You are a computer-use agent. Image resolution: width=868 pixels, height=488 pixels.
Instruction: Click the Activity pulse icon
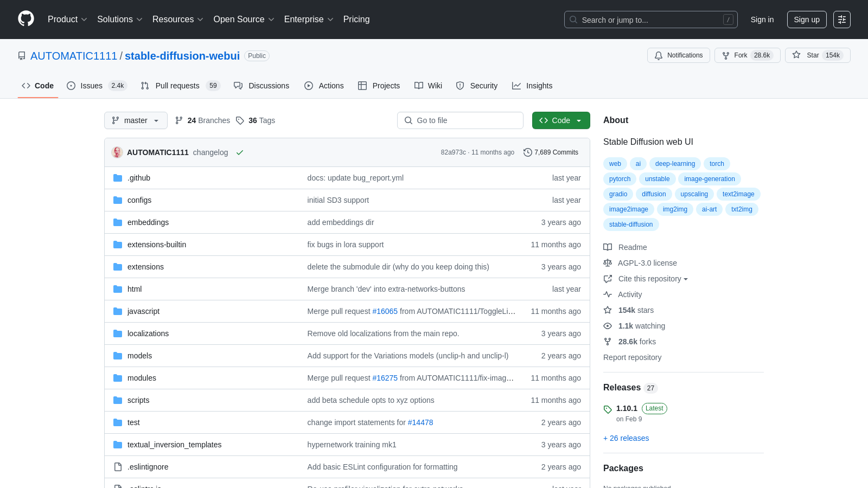[x=608, y=294]
